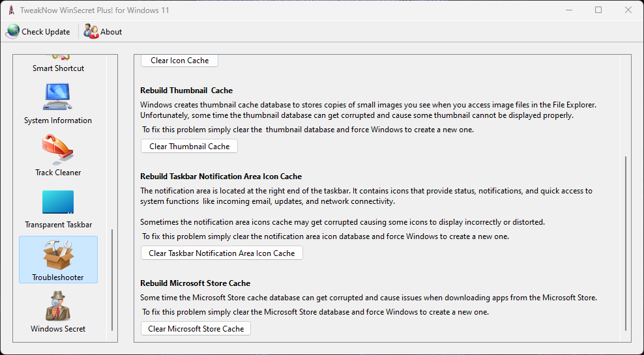Click the Transparent Taskbar label
Viewport: 644px width, 355px height.
58,225
